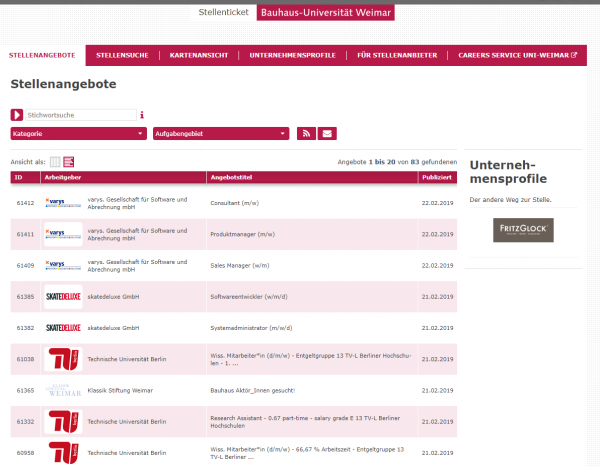Image resolution: width=600 pixels, height=467 pixels.
Task: Click Technische Universität Berlin in row 61332
Action: tap(127, 421)
